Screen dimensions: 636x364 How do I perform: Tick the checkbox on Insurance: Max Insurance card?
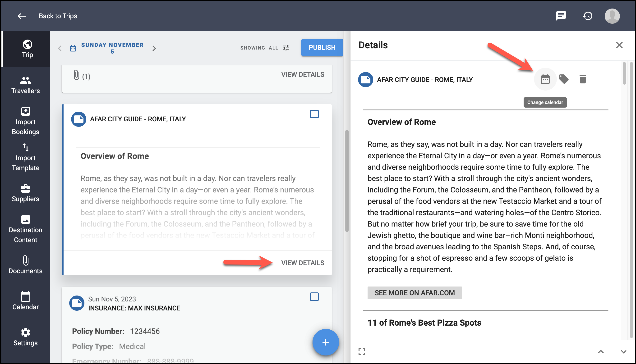pyautogui.click(x=314, y=297)
